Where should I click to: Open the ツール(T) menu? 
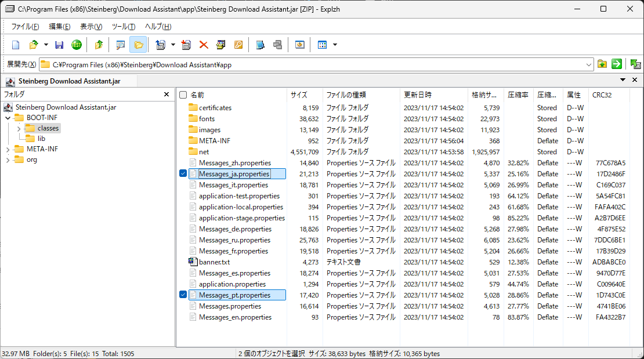click(124, 26)
